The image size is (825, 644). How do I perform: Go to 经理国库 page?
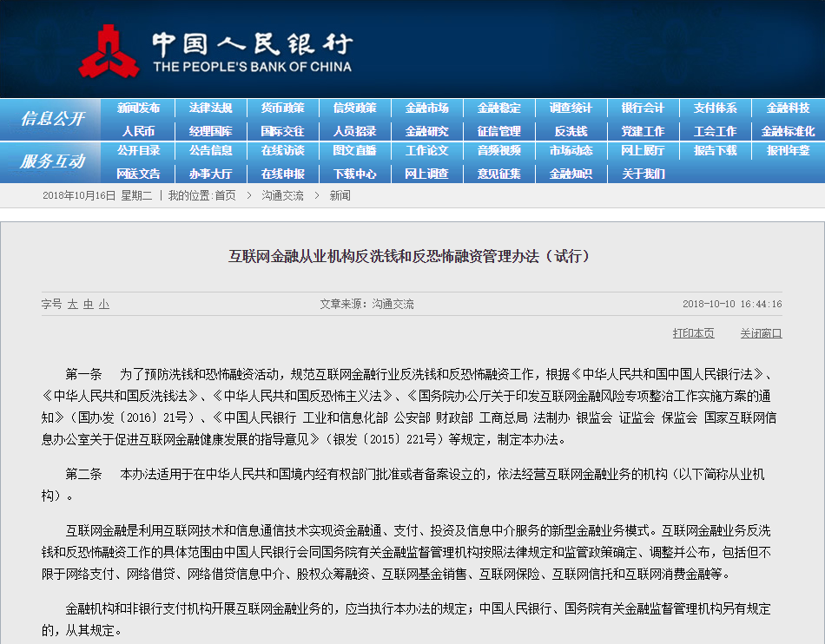pyautogui.click(x=210, y=131)
